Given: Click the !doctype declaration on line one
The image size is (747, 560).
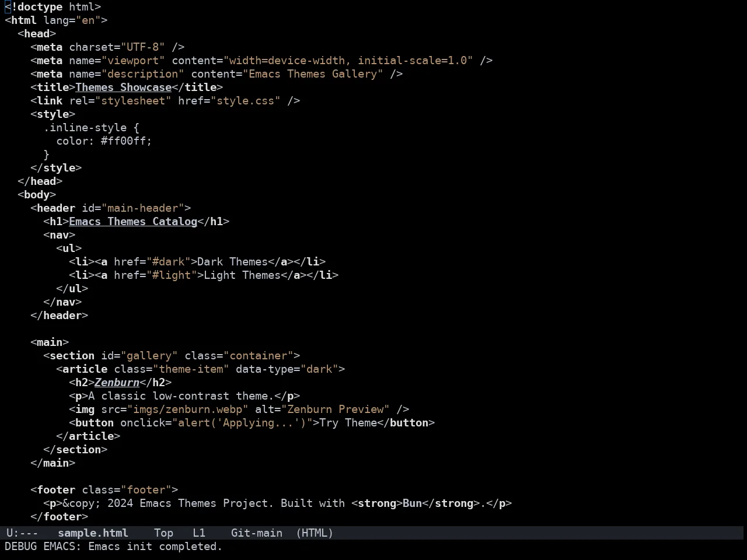Looking at the screenshot, I should point(53,7).
